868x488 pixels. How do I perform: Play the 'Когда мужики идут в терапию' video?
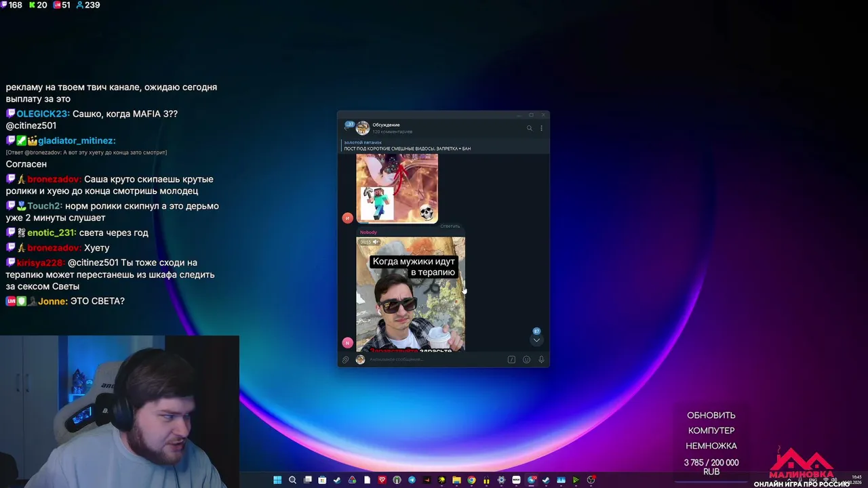411,294
